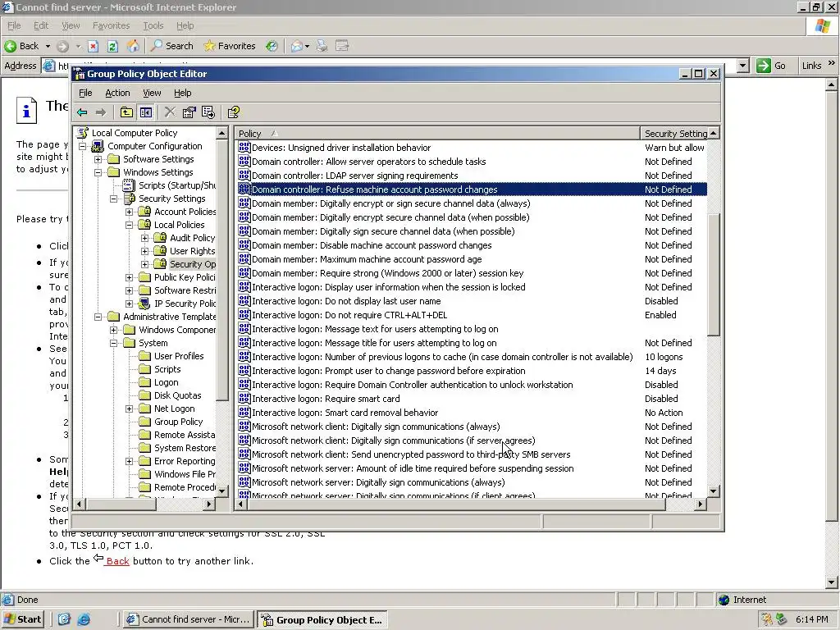Click the Back arrow in Group Policy toolbar
This screenshot has height=630, width=840.
coord(82,112)
